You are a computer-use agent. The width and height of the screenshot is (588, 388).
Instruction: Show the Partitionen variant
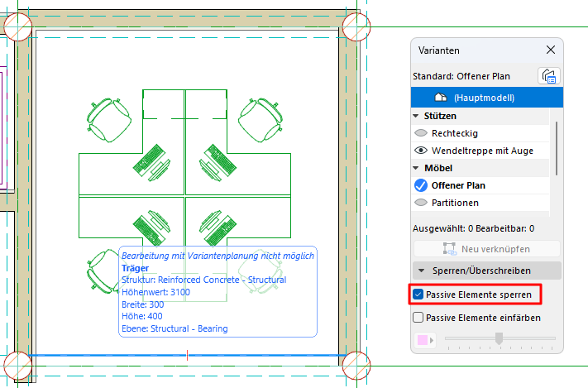(421, 203)
